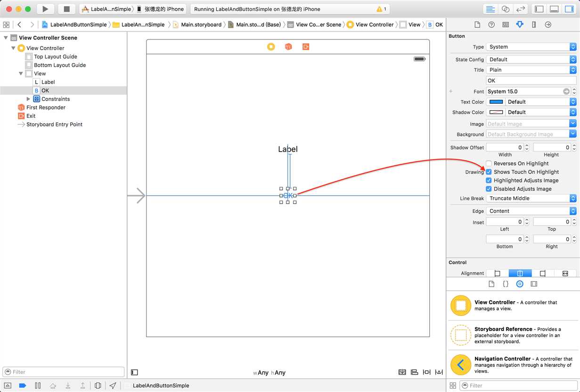Screen dimensions: 580x392
Task: Select the Label item in outline
Action: (x=48, y=82)
